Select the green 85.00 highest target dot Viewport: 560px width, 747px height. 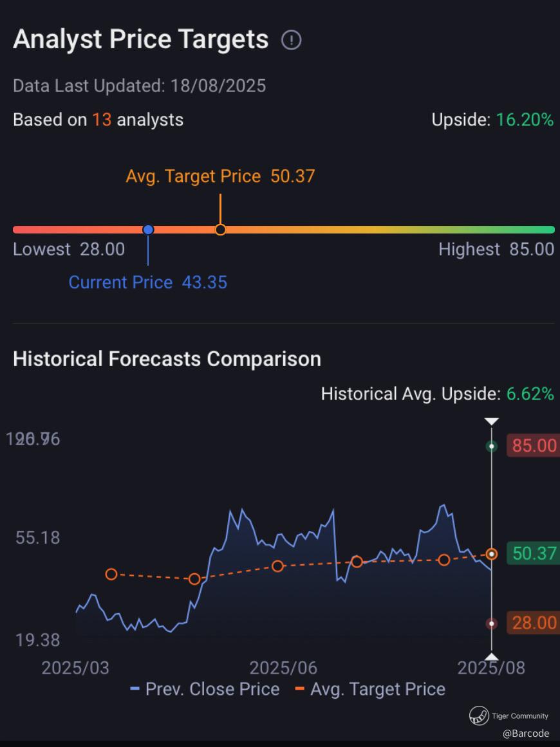(491, 447)
